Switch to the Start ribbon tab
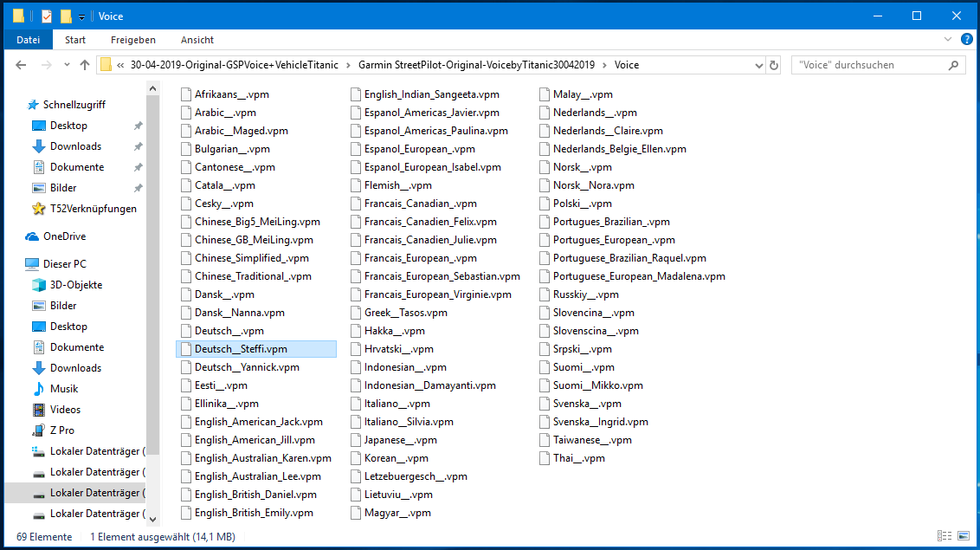The image size is (980, 550). (x=75, y=39)
